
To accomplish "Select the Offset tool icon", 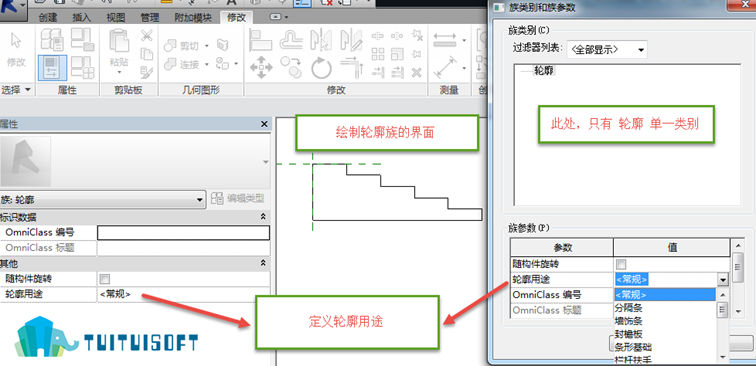I will click(291, 41).
